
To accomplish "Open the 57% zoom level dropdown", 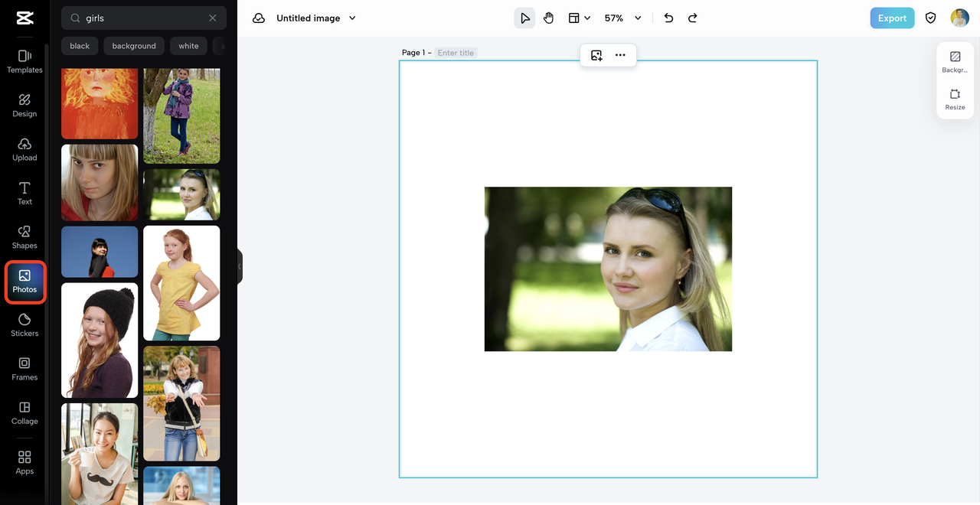I will coord(622,18).
